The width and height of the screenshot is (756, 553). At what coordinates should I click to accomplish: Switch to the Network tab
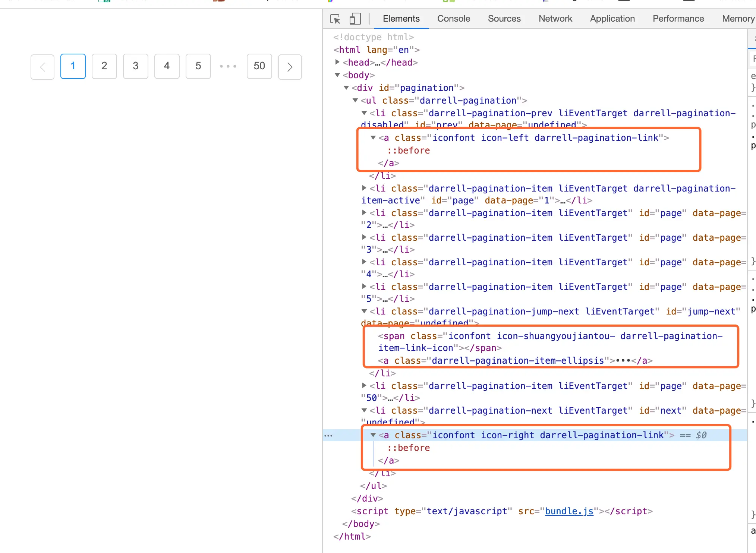pos(555,19)
